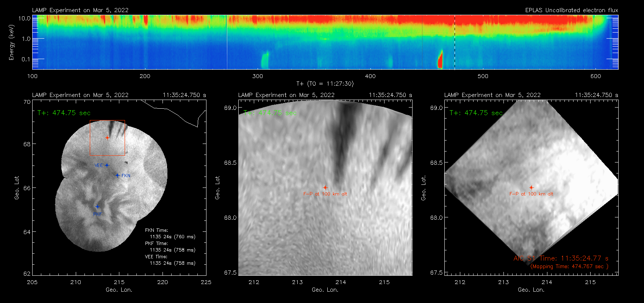Click the green low-energy burst near T+ 300
Viewport: 644px width, 303px height.
264,61
